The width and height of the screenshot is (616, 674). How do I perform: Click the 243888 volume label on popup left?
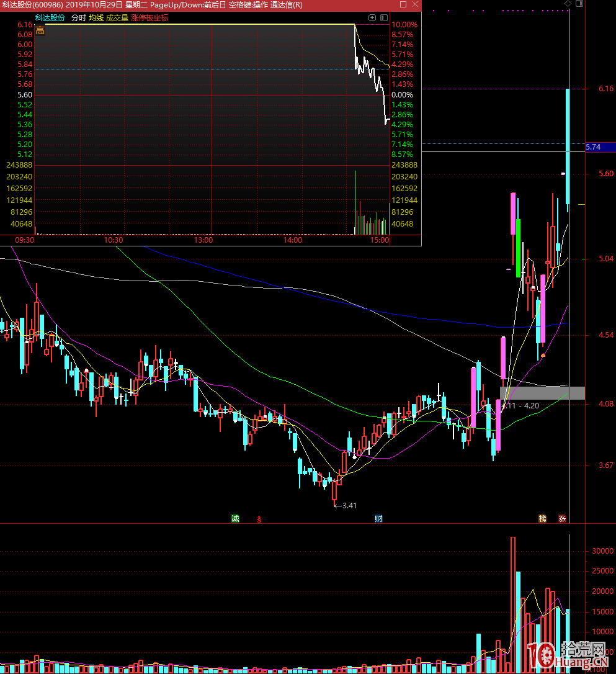coord(19,165)
